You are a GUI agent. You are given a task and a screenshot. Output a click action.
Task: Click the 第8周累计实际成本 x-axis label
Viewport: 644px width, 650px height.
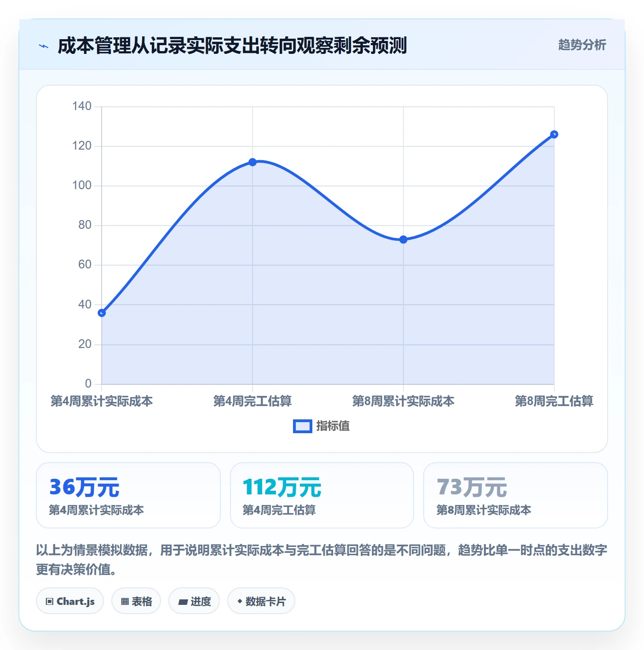403,401
